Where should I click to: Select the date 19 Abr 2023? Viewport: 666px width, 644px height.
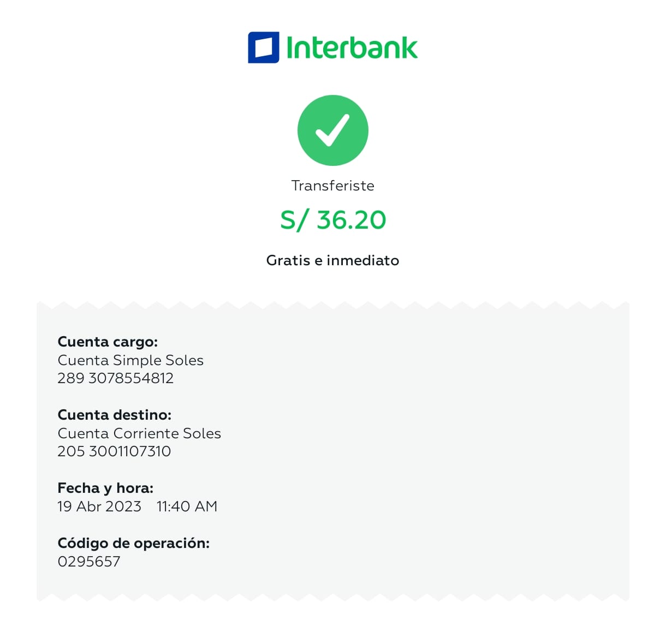(99, 506)
